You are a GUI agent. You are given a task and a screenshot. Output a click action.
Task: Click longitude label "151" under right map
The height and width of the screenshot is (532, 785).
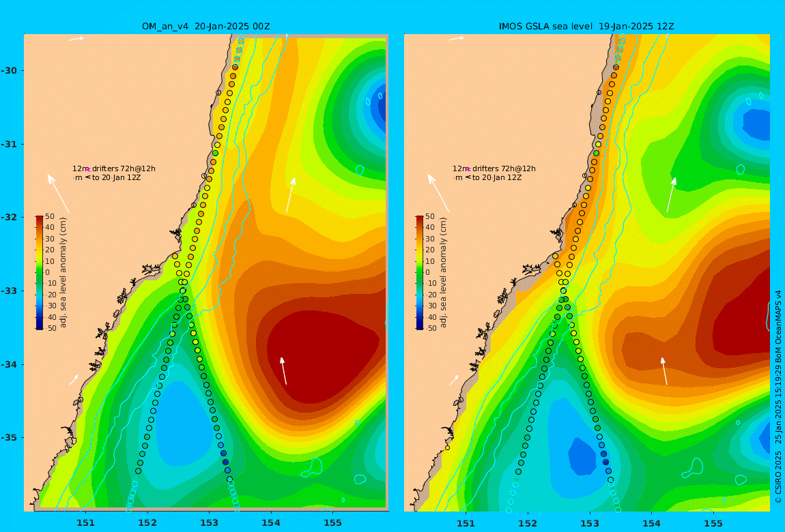click(x=466, y=523)
